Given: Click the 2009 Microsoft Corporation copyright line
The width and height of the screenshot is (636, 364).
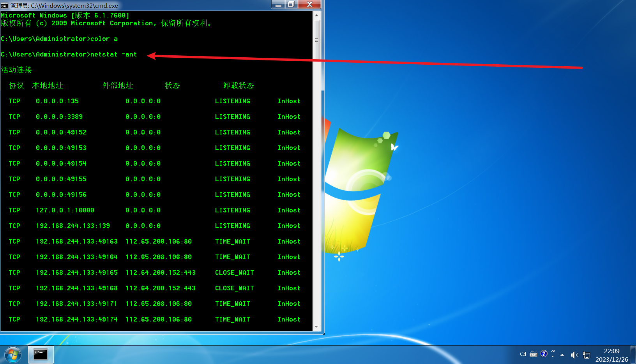Looking at the screenshot, I should pyautogui.click(x=106, y=23).
